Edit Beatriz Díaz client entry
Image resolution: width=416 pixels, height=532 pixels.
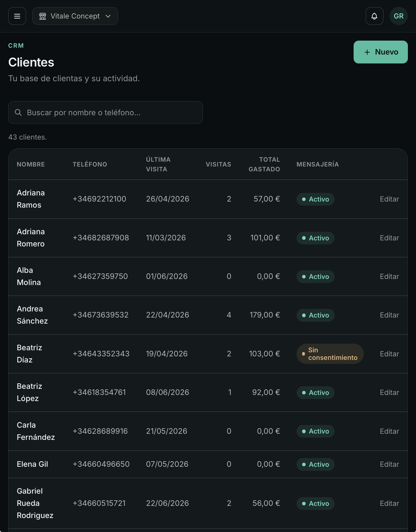[x=389, y=354]
